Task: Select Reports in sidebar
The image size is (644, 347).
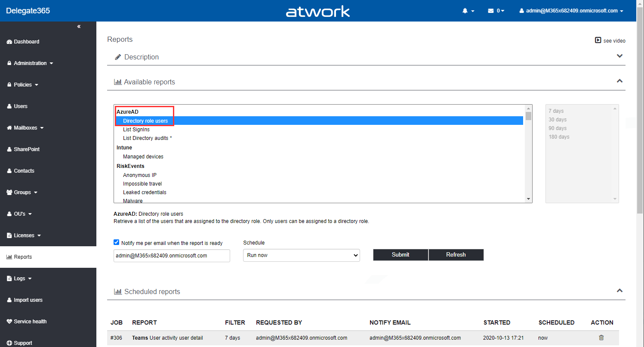Action: click(48, 257)
